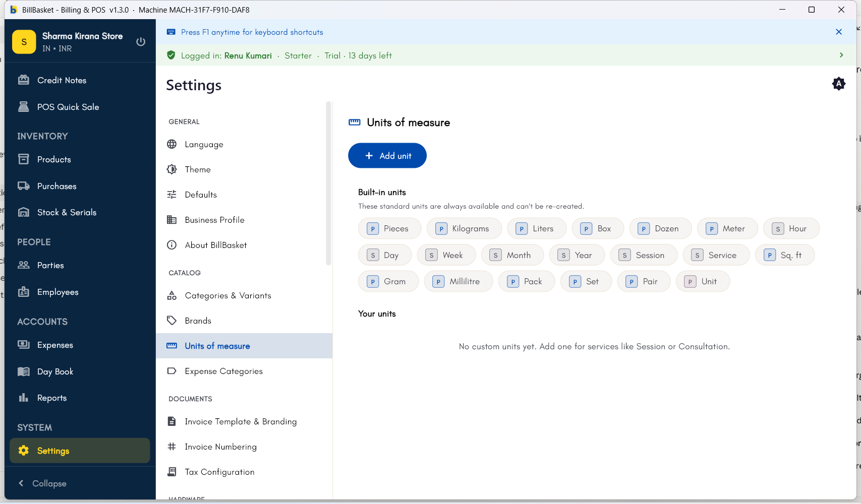
Task: Click the Day unit chip
Action: [x=385, y=255]
